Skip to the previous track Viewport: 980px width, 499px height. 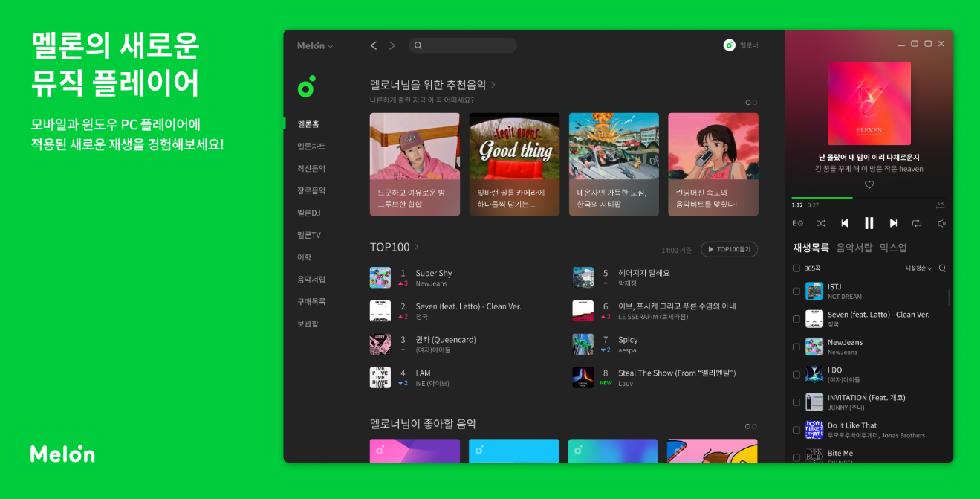tap(845, 223)
